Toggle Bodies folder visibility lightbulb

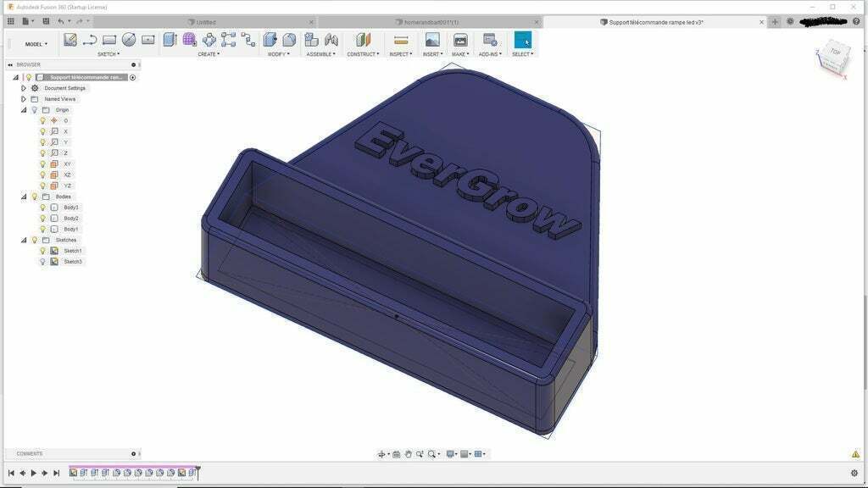(x=34, y=197)
